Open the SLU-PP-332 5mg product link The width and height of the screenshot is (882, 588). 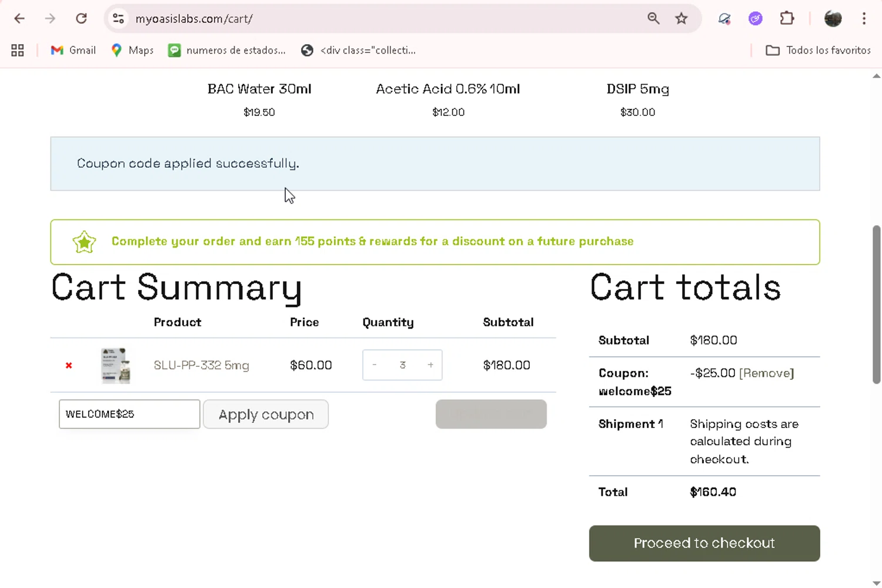[x=201, y=366]
